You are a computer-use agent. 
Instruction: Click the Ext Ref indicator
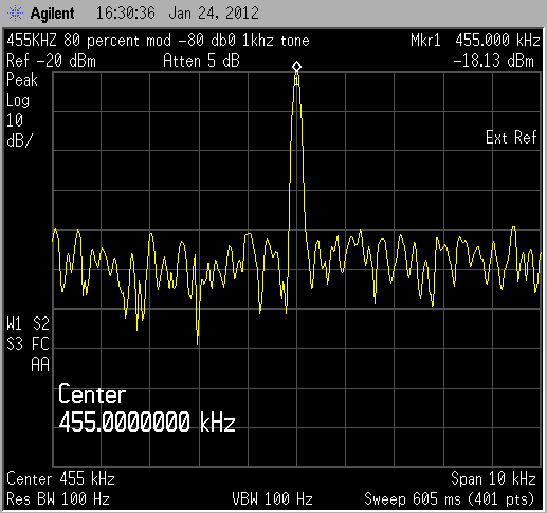[x=511, y=137]
